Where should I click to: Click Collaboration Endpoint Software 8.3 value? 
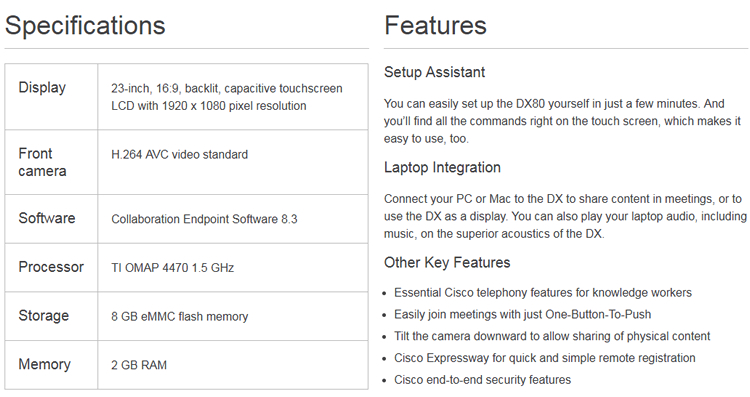[204, 219]
